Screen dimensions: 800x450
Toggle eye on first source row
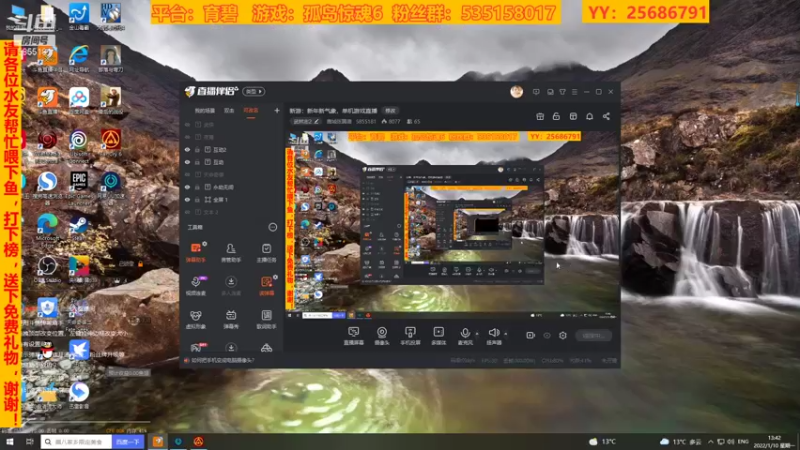point(187,124)
